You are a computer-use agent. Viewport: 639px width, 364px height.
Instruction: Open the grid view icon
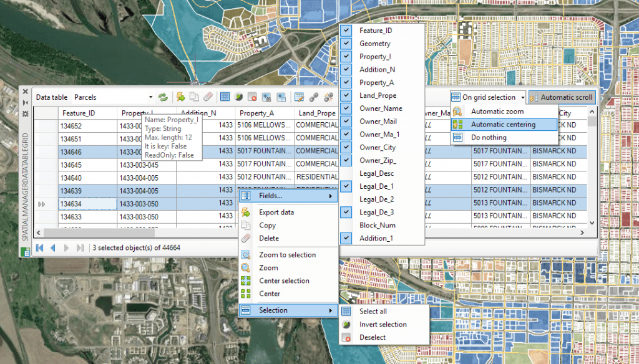click(225, 97)
